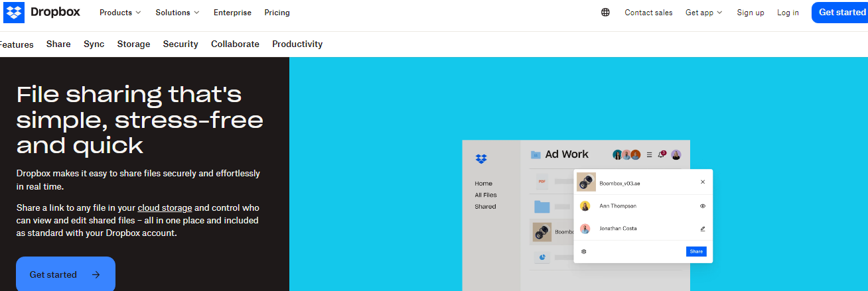Click the Ad Work folder icon

[536, 154]
